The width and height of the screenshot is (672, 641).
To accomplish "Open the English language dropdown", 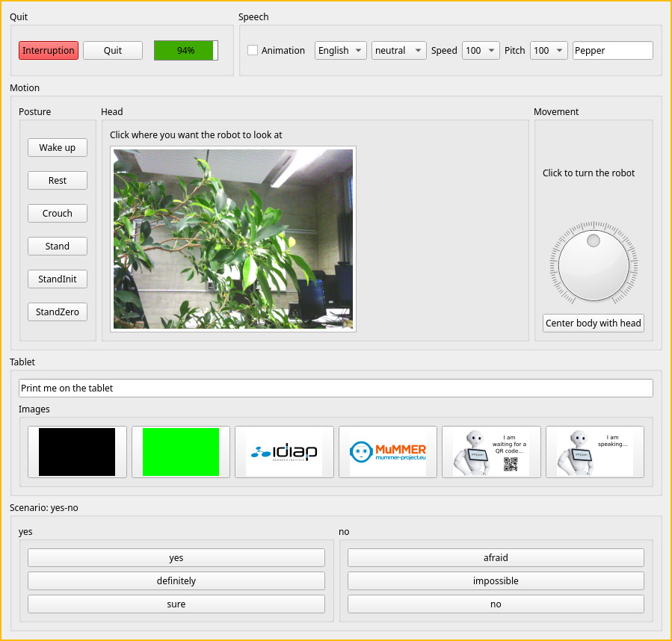I will (x=340, y=50).
